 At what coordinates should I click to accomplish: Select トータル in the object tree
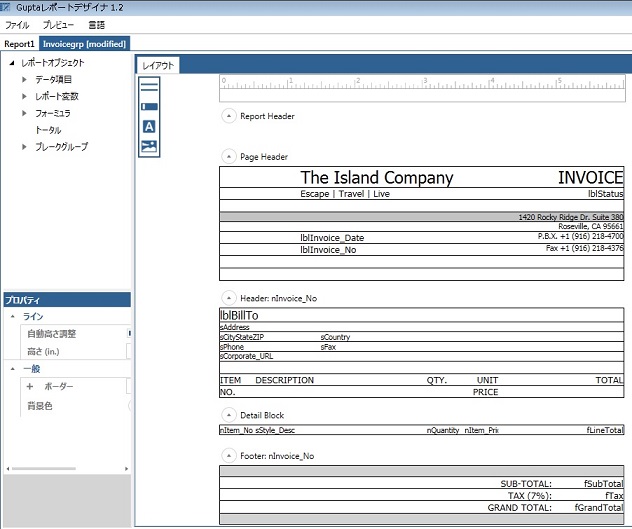(48, 130)
